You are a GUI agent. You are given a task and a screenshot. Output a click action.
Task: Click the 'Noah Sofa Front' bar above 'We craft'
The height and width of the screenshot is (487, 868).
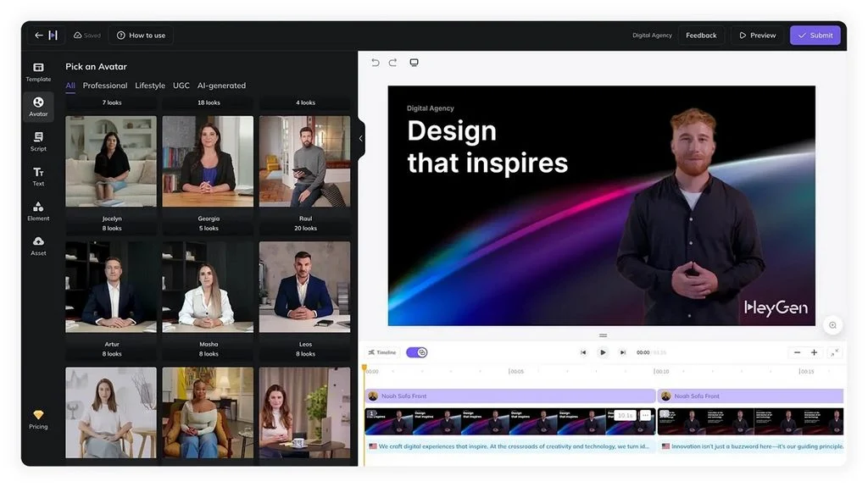coord(509,396)
